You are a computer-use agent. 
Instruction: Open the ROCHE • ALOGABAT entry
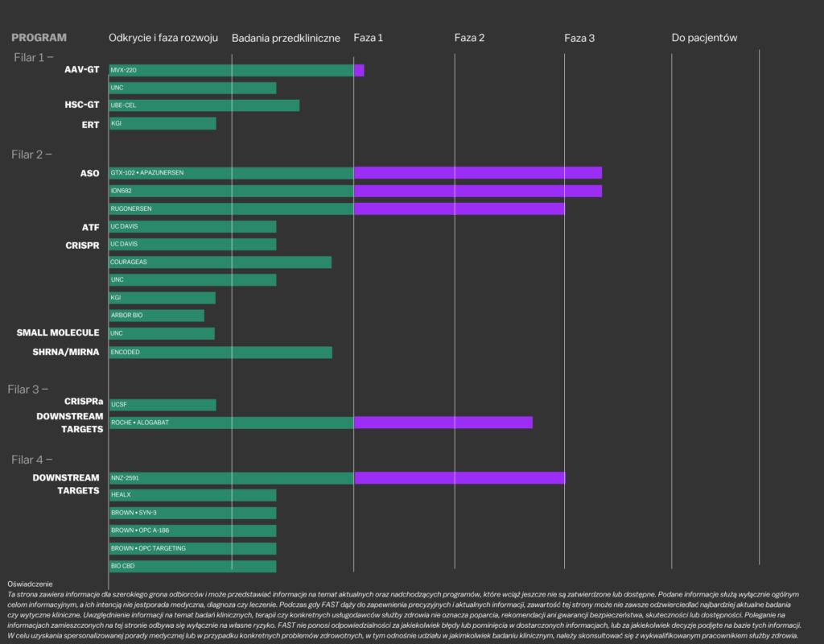coord(139,423)
